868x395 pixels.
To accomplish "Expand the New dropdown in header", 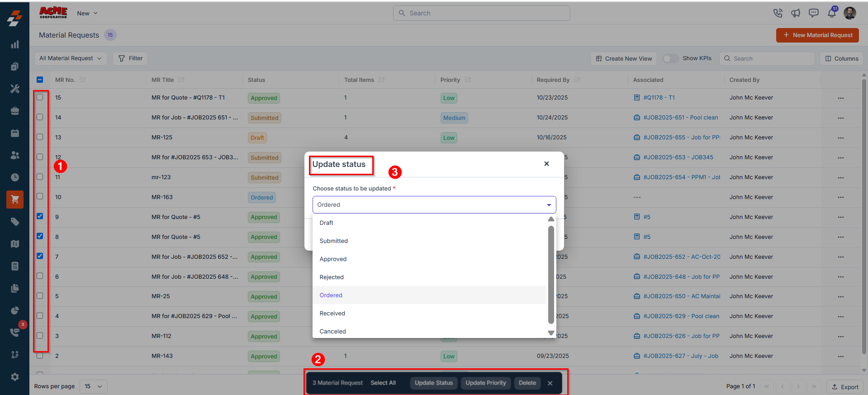I will pos(87,14).
